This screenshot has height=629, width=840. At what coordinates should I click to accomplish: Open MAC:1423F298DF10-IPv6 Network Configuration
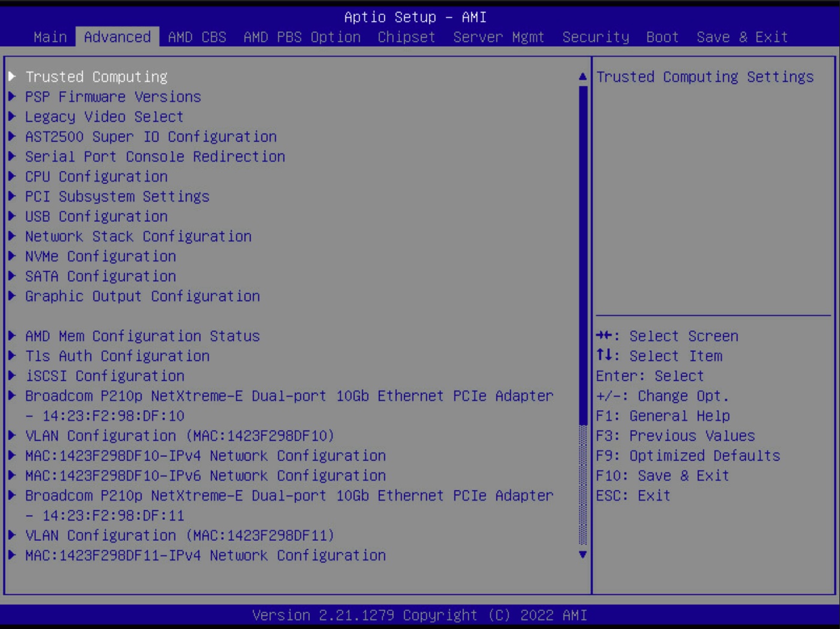[206, 475]
